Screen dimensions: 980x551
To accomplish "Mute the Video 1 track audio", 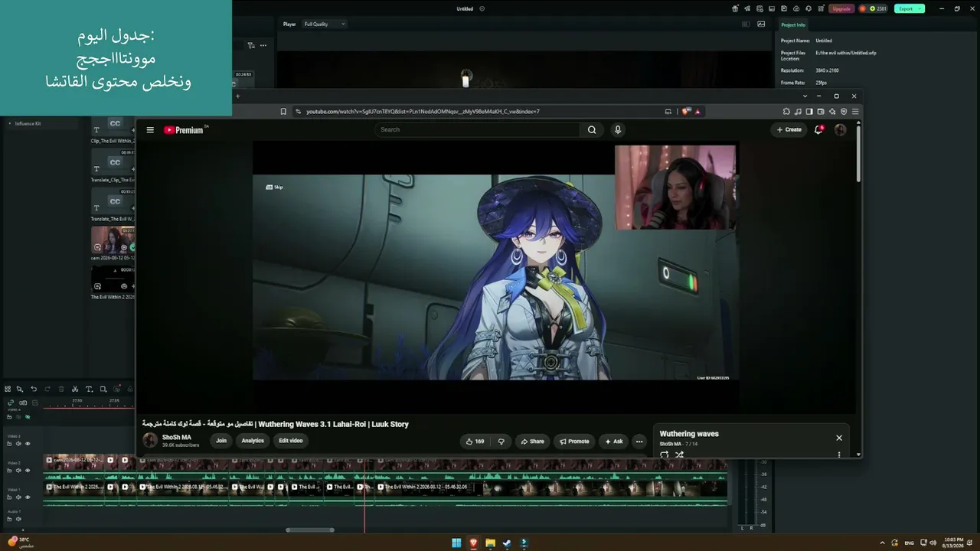I will [x=18, y=497].
